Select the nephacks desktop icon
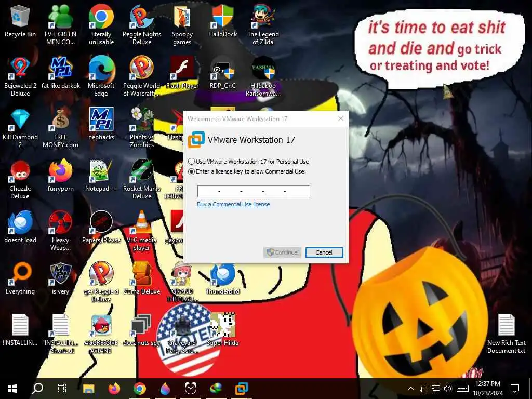This screenshot has width=532, height=399. [101, 124]
